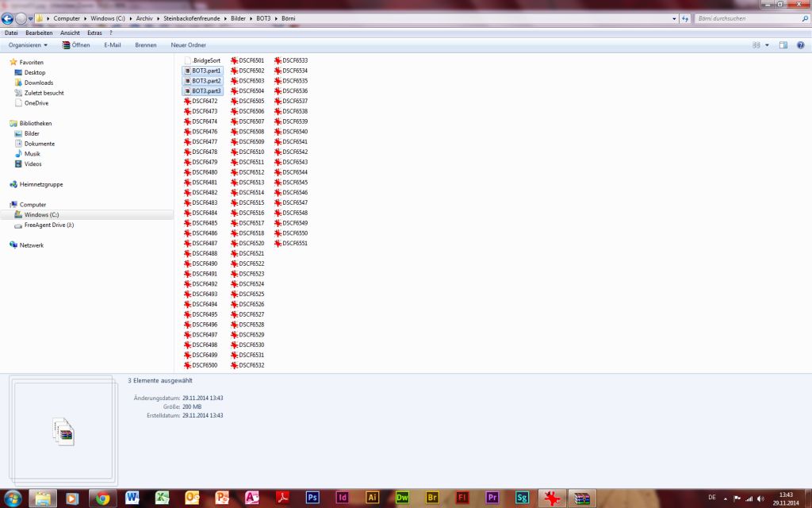Screen dimensions: 812x508
Task: Open the volume speaker icon in system tray
Action: coord(760,500)
